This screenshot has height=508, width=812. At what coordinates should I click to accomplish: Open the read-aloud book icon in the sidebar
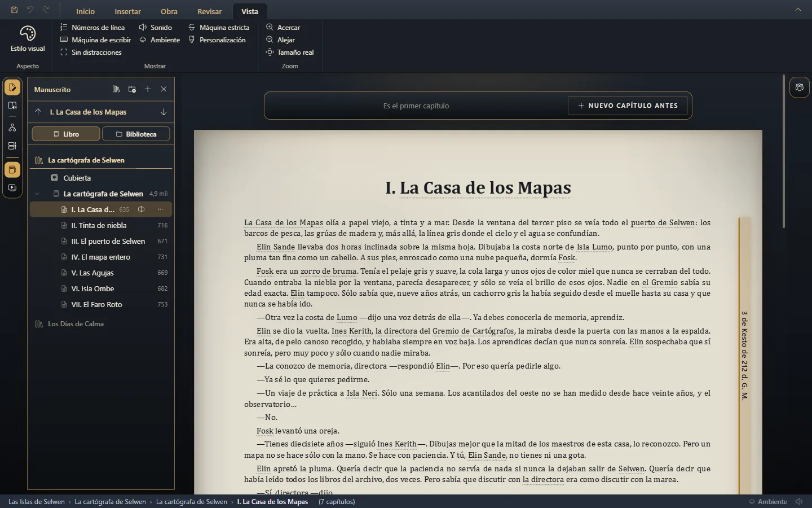(12, 106)
